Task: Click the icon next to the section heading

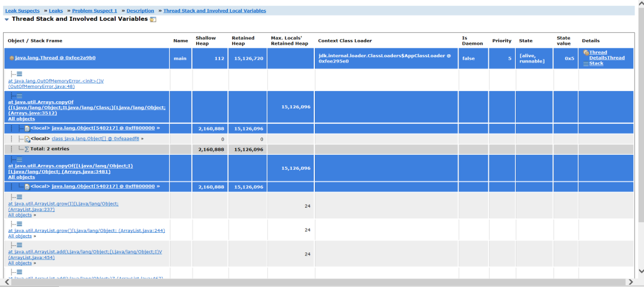Action: coord(153,20)
